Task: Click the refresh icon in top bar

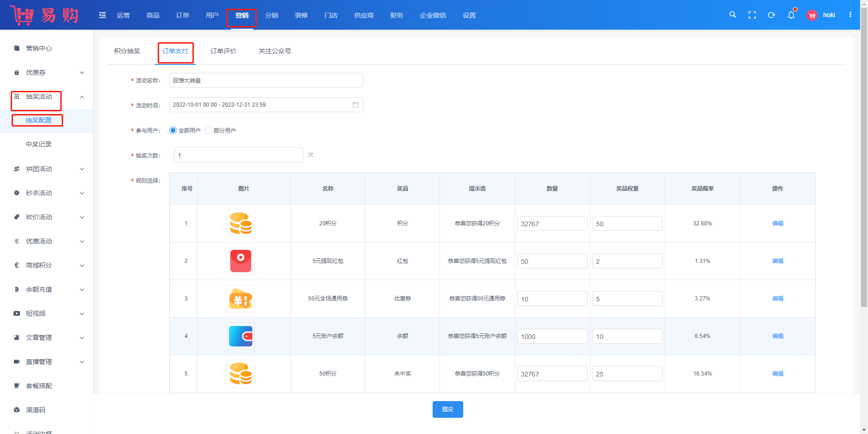Action: (x=772, y=15)
